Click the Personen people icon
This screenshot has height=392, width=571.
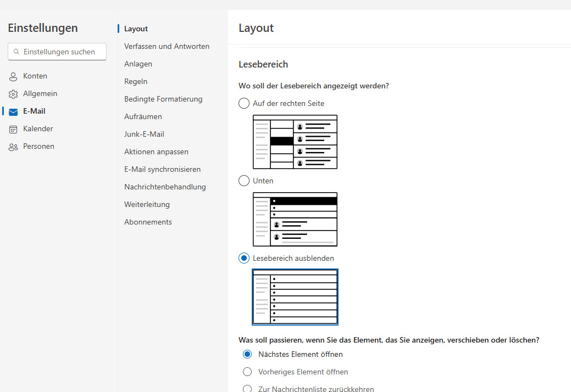click(13, 147)
